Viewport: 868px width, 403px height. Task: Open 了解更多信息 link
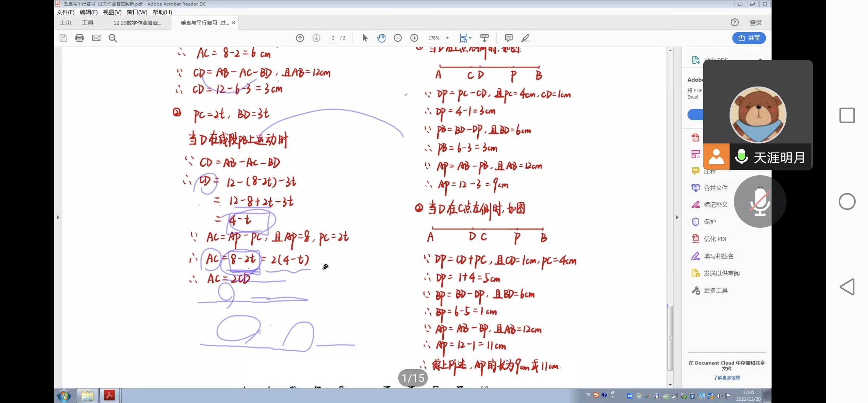(x=726, y=378)
